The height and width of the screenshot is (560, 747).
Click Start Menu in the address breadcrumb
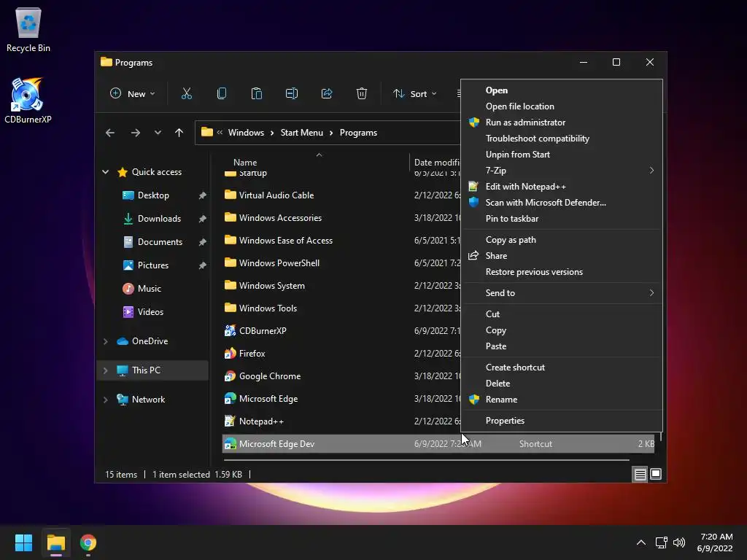[x=301, y=133]
